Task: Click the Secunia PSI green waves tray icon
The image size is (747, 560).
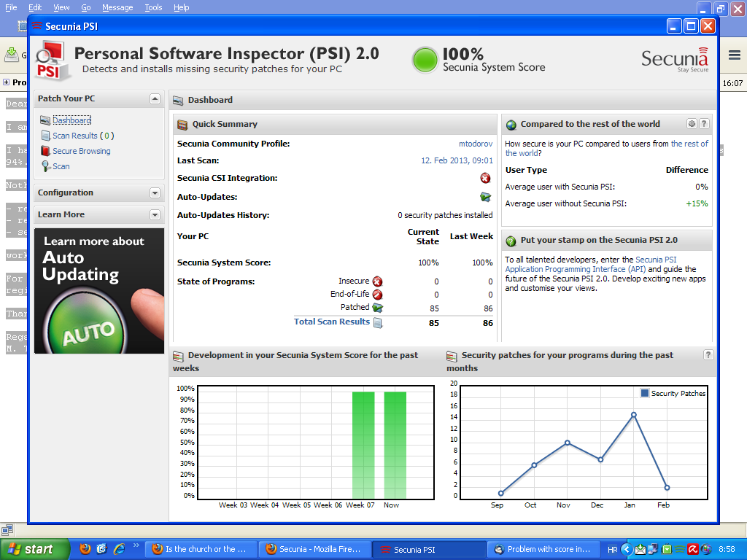Action: click(x=680, y=550)
